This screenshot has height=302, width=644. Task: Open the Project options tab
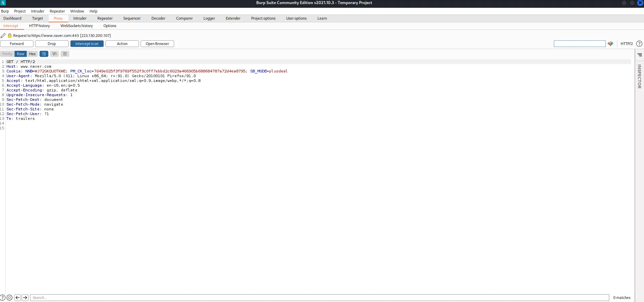pyautogui.click(x=263, y=18)
